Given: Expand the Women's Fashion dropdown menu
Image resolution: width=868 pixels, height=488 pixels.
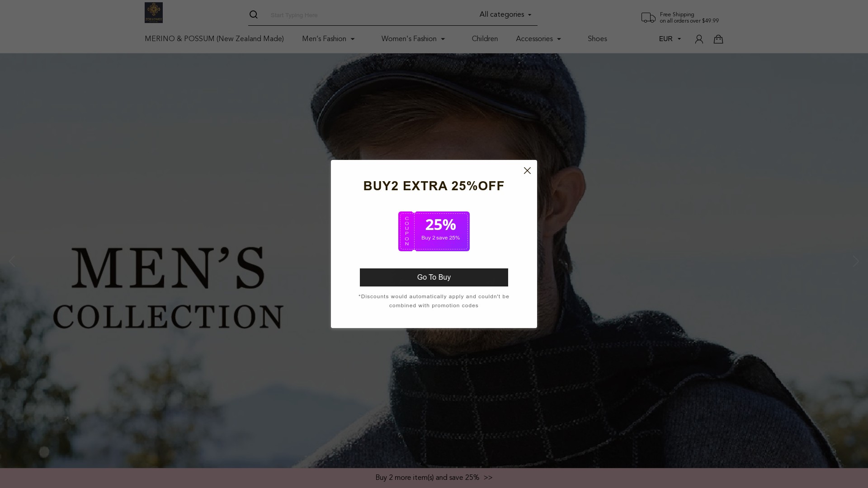Looking at the screenshot, I should [x=413, y=39].
